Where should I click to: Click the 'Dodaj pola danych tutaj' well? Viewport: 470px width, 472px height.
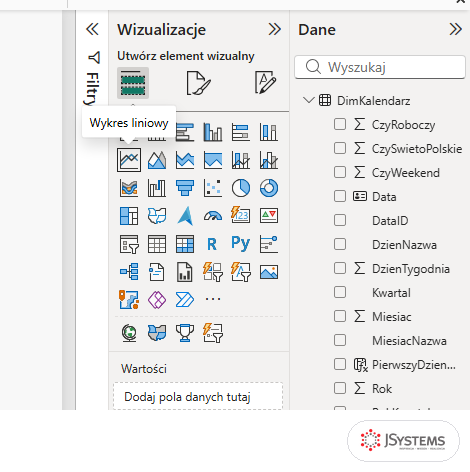[x=198, y=396]
